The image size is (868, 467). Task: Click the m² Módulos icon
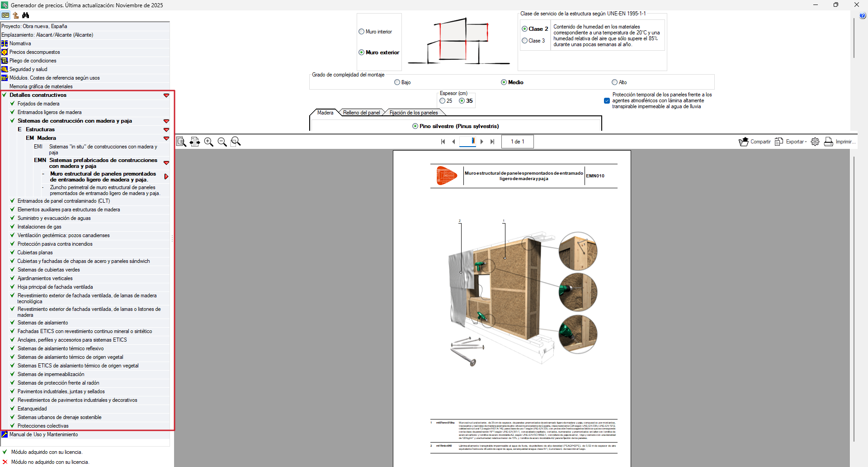5,78
